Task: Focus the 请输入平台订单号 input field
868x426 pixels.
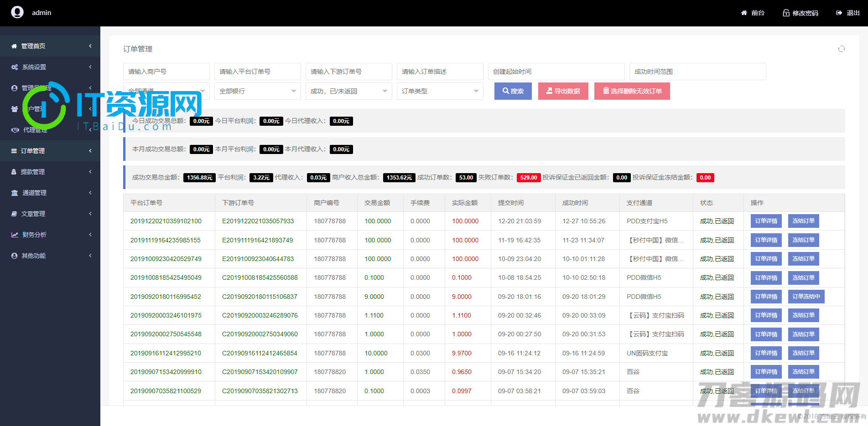Action: tap(258, 72)
